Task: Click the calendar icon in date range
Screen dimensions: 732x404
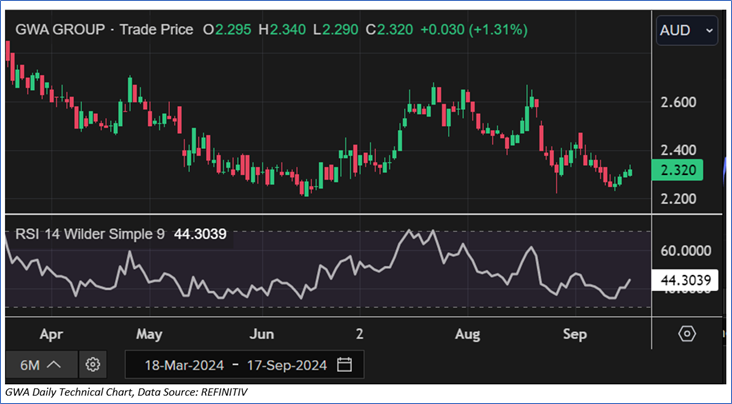Action: [345, 363]
